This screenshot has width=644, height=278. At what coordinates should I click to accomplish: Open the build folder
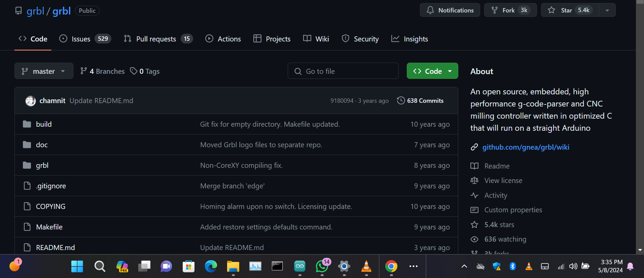[44, 124]
